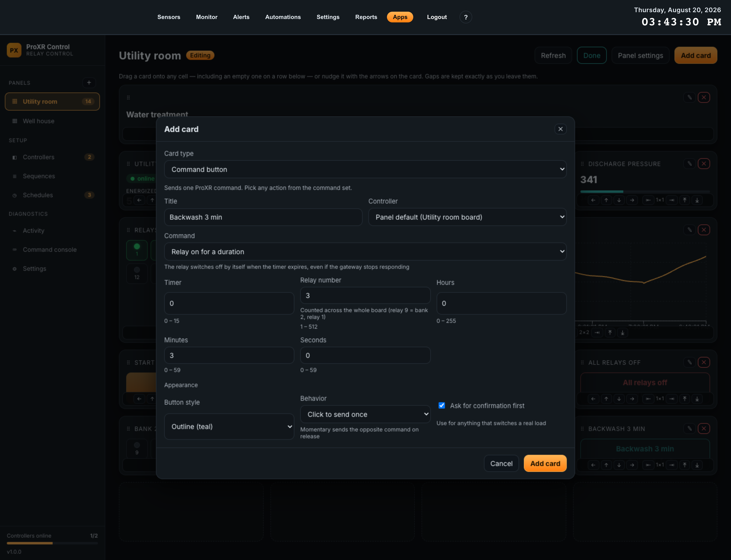Open Reports in top navigation
Image resolution: width=731 pixels, height=560 pixels.
pos(366,17)
